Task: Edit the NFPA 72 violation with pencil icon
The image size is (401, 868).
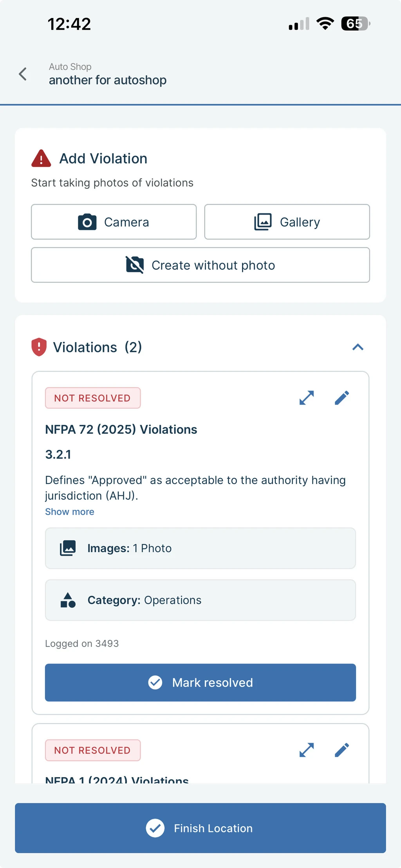Action: point(342,398)
